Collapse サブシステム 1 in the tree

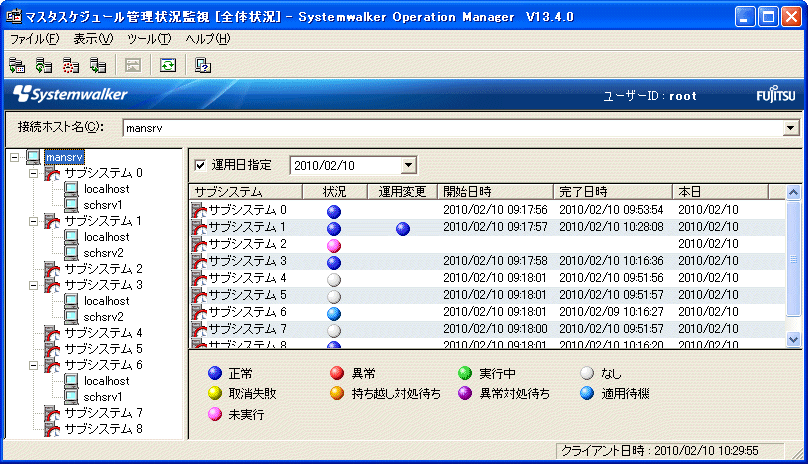(x=33, y=221)
